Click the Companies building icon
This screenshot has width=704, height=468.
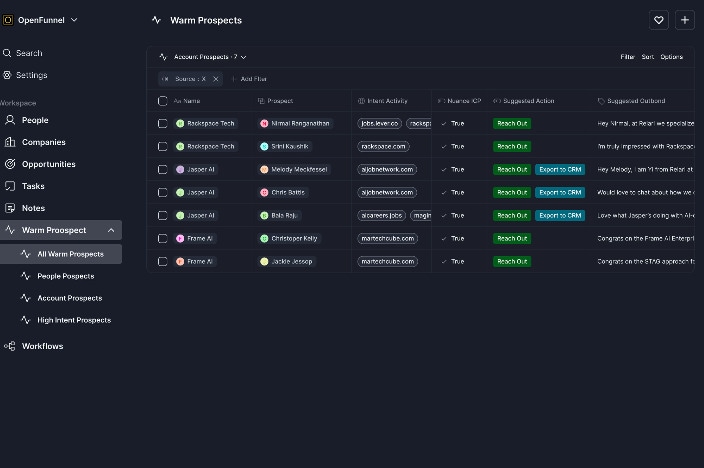tap(11, 142)
